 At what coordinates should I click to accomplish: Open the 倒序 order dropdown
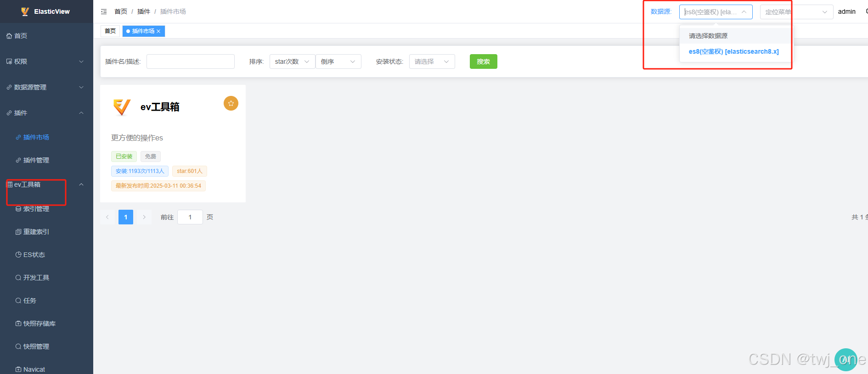tap(338, 61)
